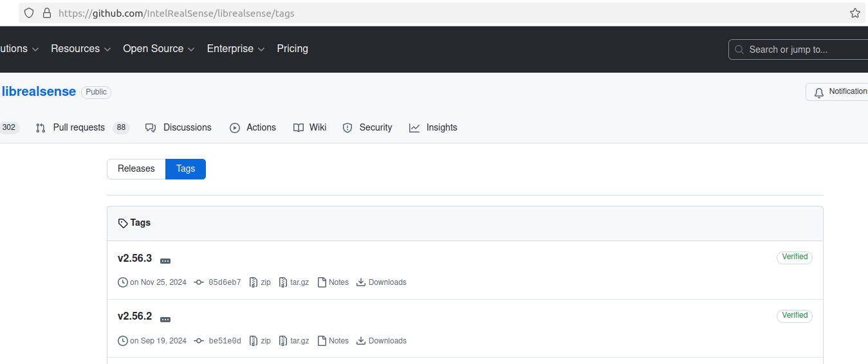Open Downloads for v2.56.2
The height and width of the screenshot is (364, 868).
[x=382, y=341]
